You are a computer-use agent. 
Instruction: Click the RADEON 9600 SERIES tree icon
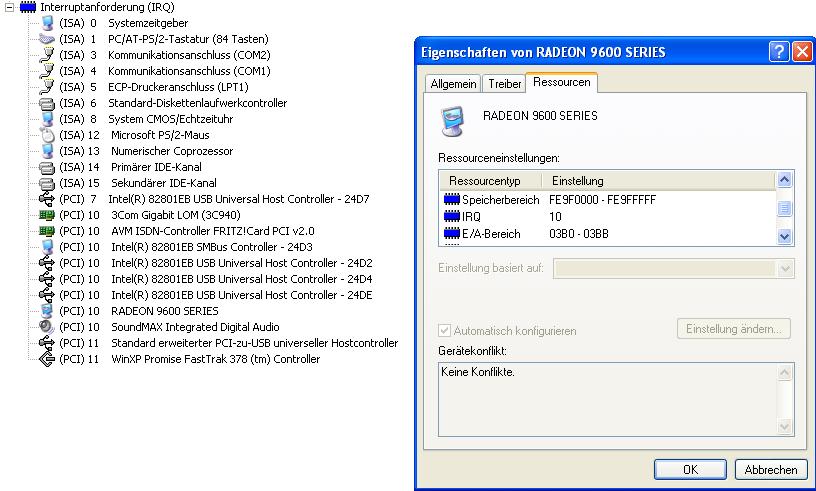click(x=47, y=311)
